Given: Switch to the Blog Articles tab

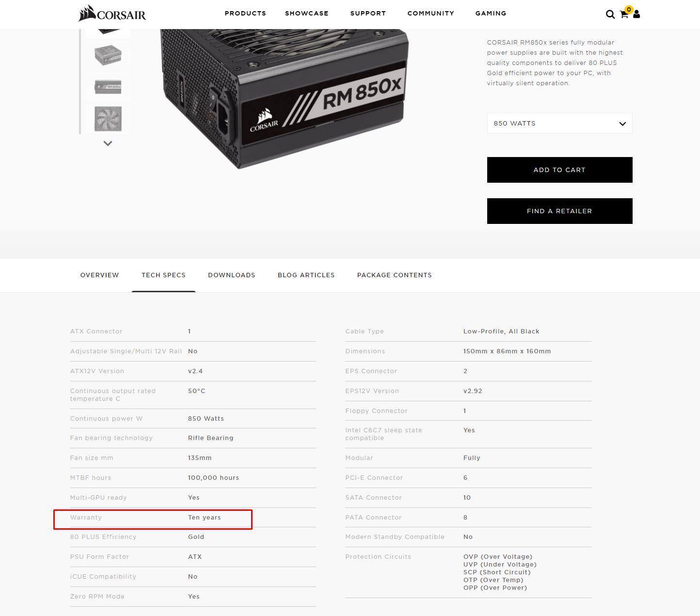Looking at the screenshot, I should click(306, 275).
